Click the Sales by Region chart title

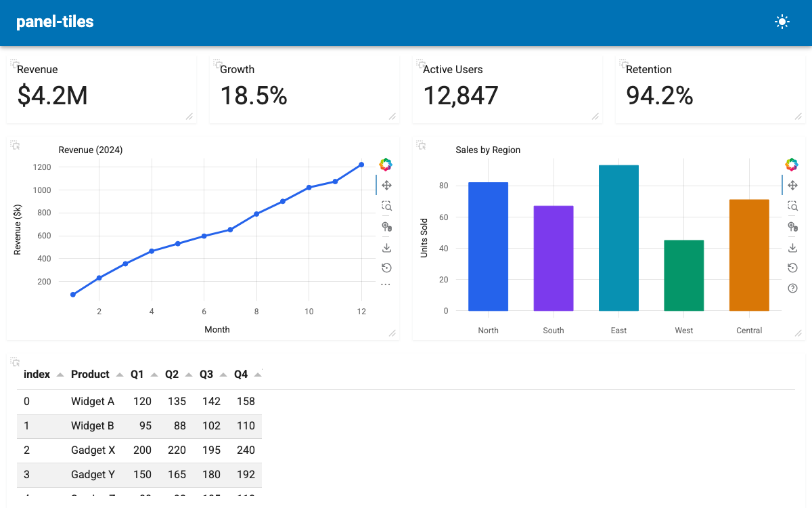(488, 150)
